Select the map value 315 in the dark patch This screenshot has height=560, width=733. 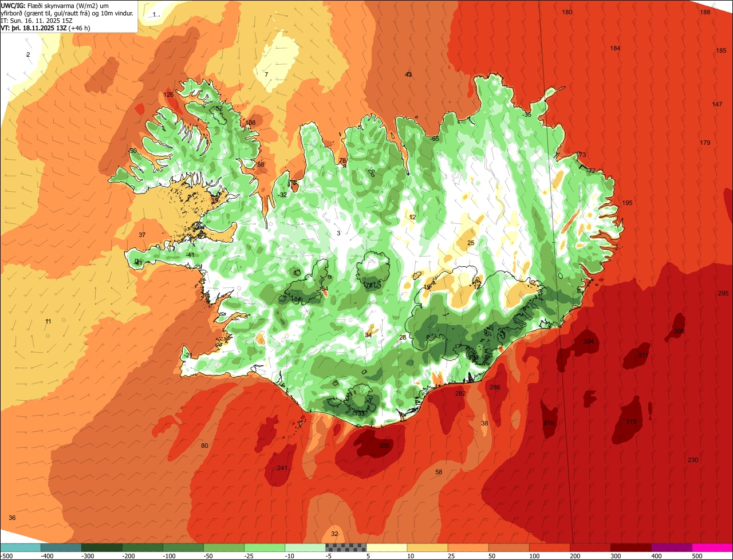[631, 421]
